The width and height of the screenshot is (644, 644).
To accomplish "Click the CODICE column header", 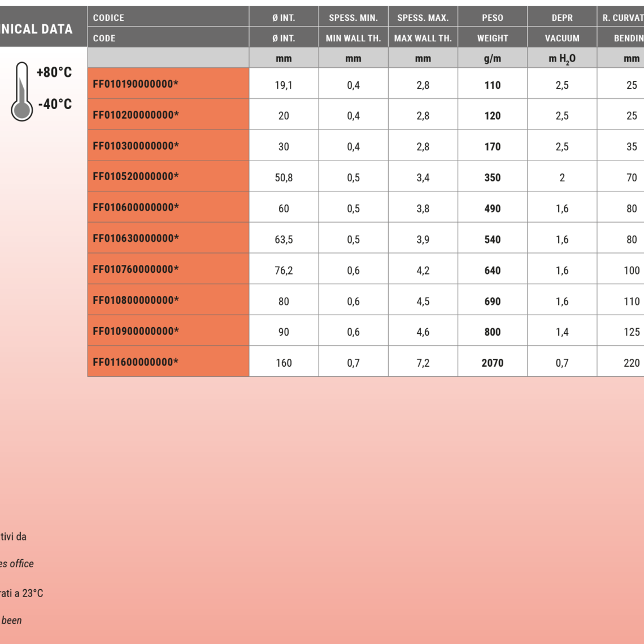I will (x=108, y=18).
